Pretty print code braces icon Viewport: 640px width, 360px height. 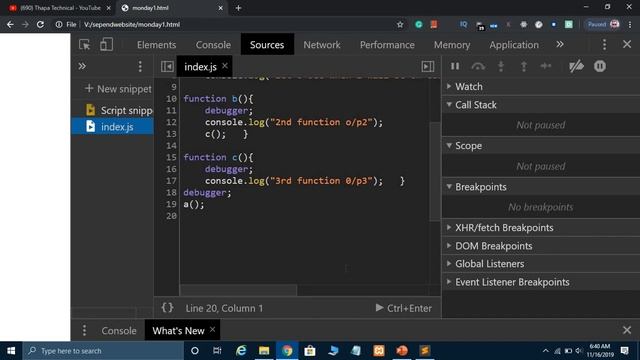(167, 308)
